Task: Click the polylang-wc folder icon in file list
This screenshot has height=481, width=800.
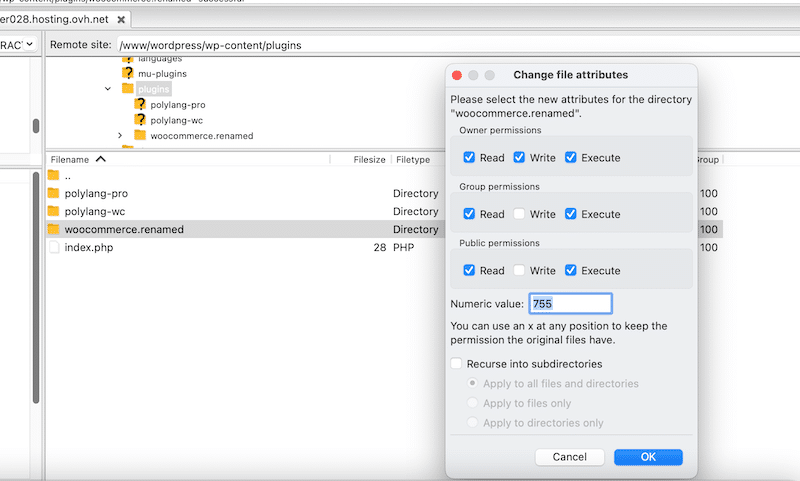Action: (x=54, y=211)
